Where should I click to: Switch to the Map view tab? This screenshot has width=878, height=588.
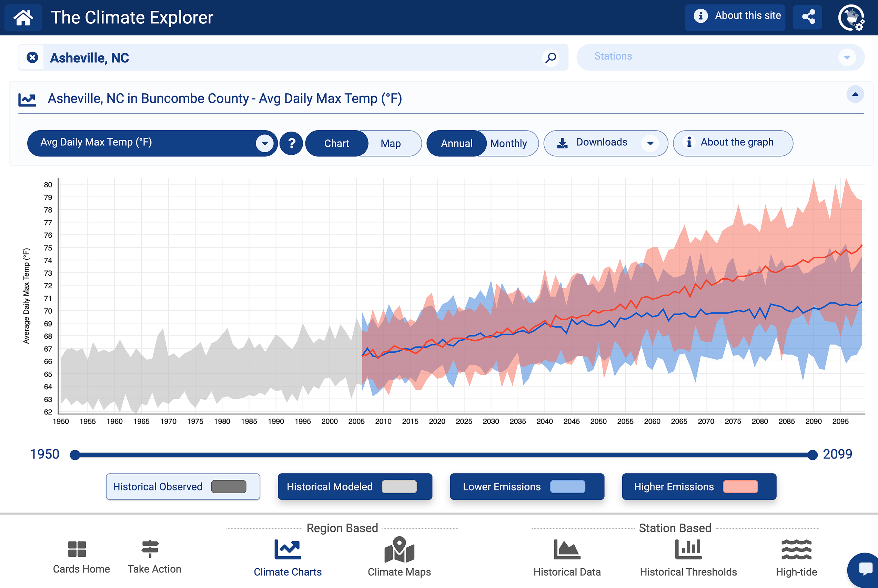pyautogui.click(x=391, y=143)
